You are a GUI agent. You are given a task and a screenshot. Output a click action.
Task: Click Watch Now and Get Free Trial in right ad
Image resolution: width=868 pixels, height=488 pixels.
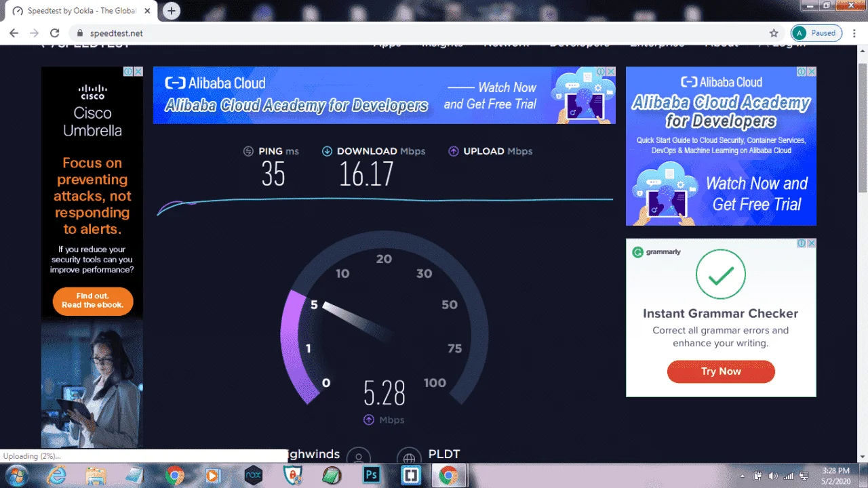point(757,194)
